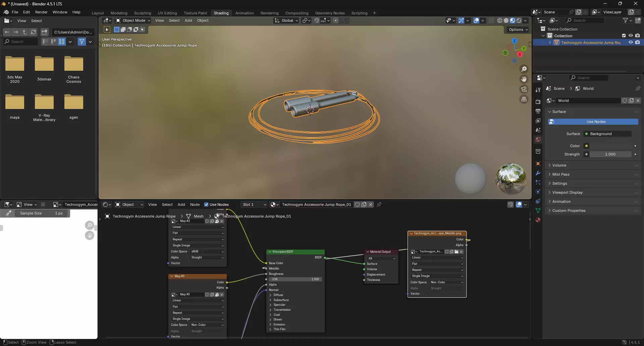
Task: Toggle viewport gizmos display
Action: pyautogui.click(x=462, y=20)
